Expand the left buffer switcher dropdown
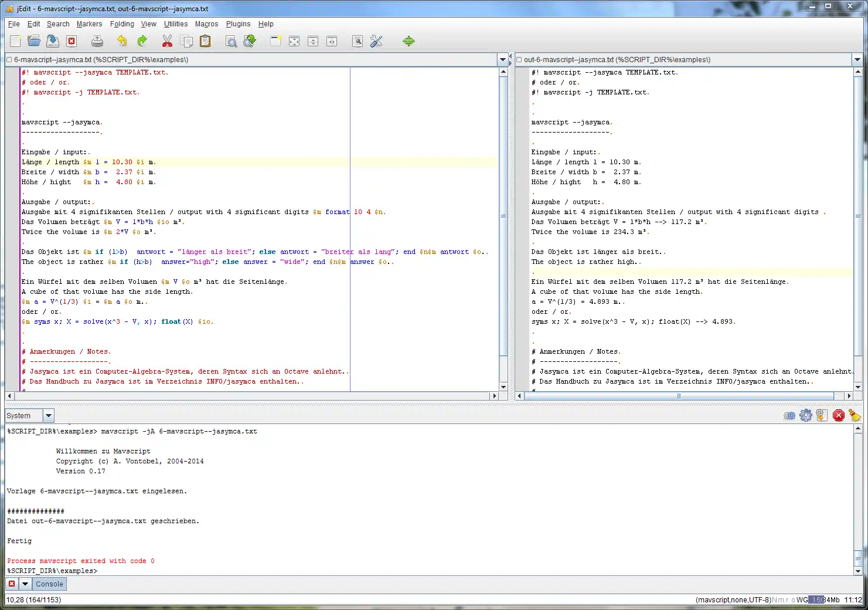This screenshot has height=610, width=868. [x=502, y=59]
